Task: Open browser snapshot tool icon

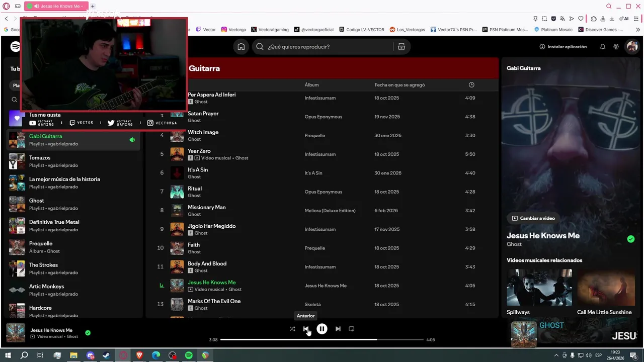Action: [544, 19]
